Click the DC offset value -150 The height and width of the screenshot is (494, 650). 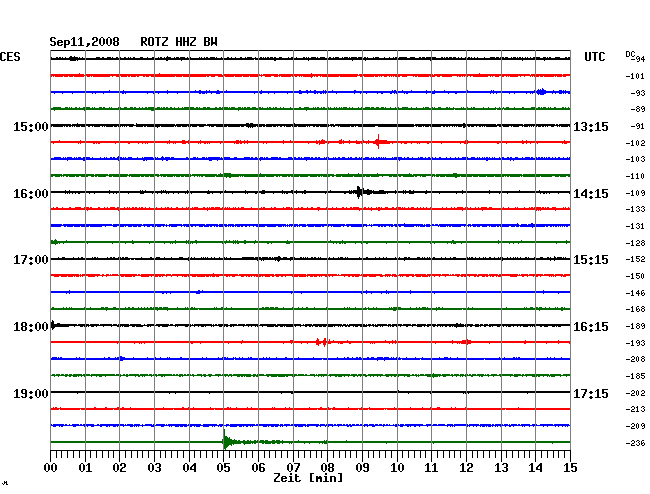coord(635,276)
